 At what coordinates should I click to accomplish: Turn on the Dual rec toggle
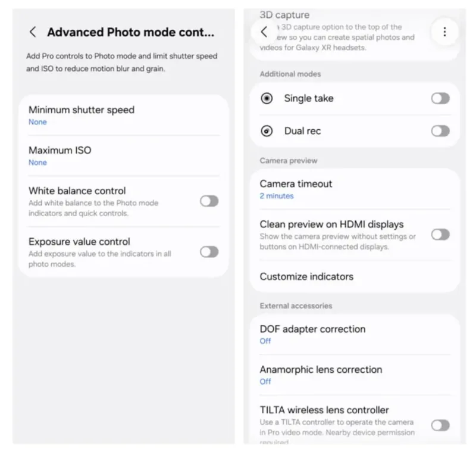[440, 130]
